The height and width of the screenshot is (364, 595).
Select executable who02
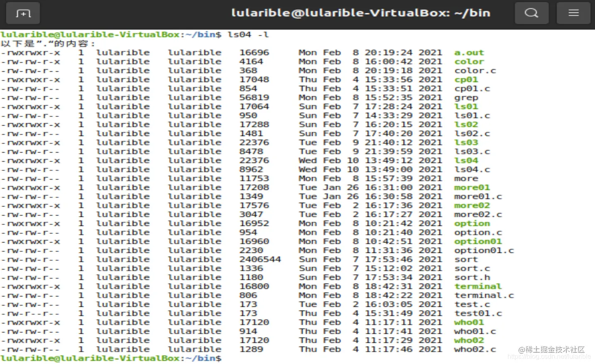pyautogui.click(x=469, y=340)
